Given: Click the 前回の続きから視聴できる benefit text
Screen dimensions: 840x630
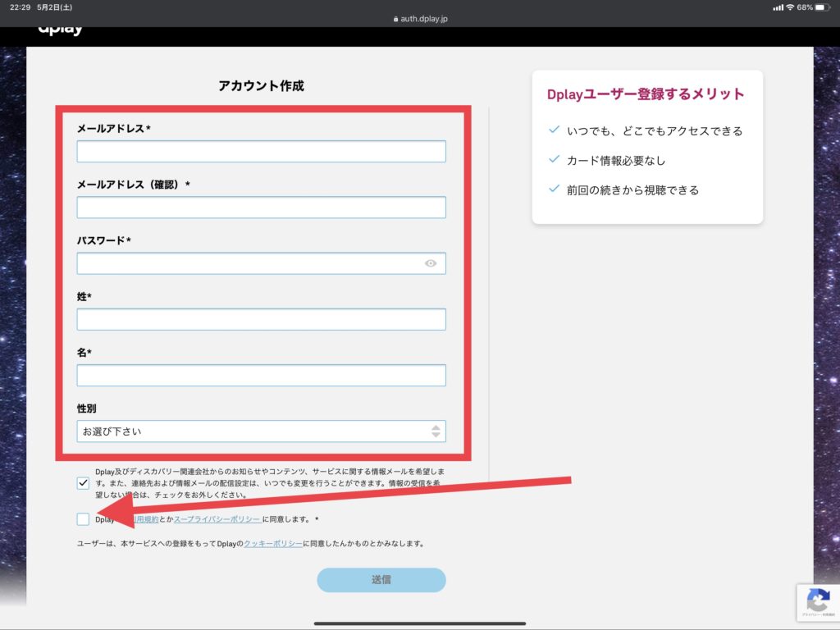Looking at the screenshot, I should coord(632,190).
